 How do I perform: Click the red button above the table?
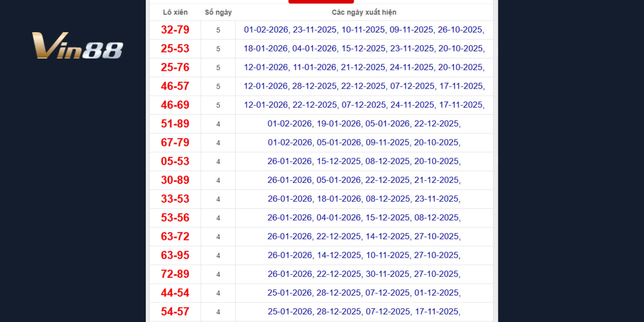(x=321, y=2)
